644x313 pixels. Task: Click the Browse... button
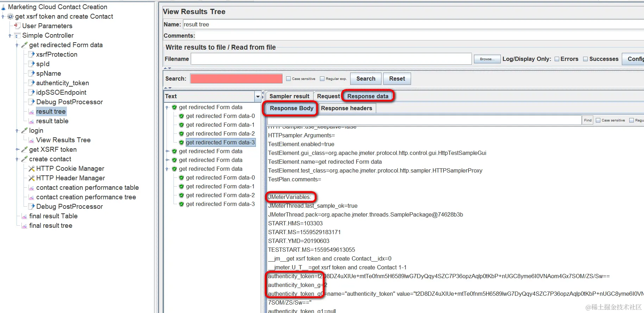pos(487,59)
